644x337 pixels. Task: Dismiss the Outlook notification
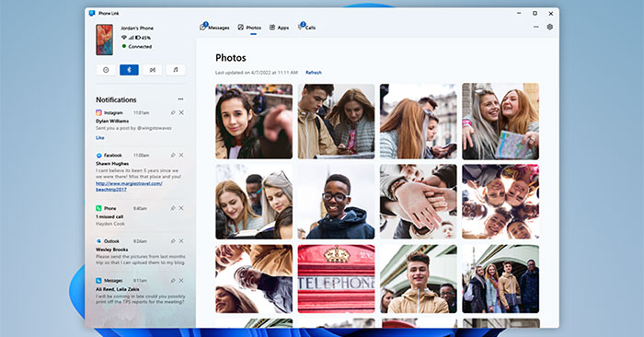(x=181, y=241)
